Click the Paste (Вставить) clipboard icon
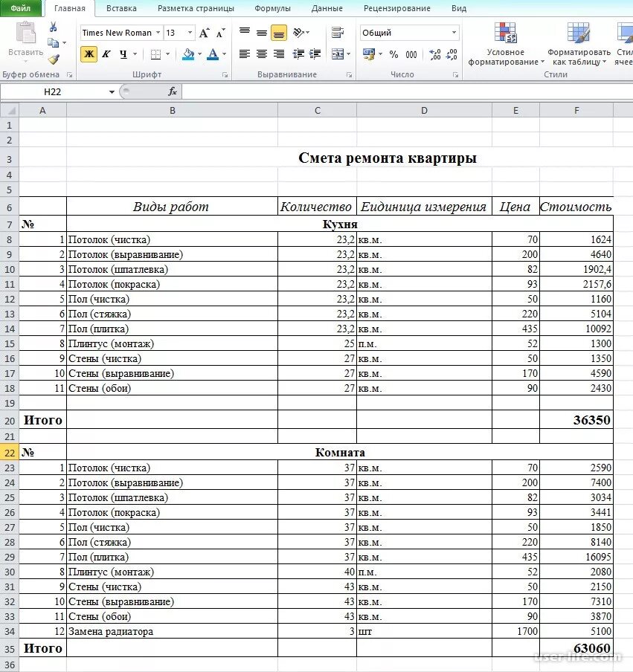Viewport: 633px width, 672px height. tap(26, 33)
